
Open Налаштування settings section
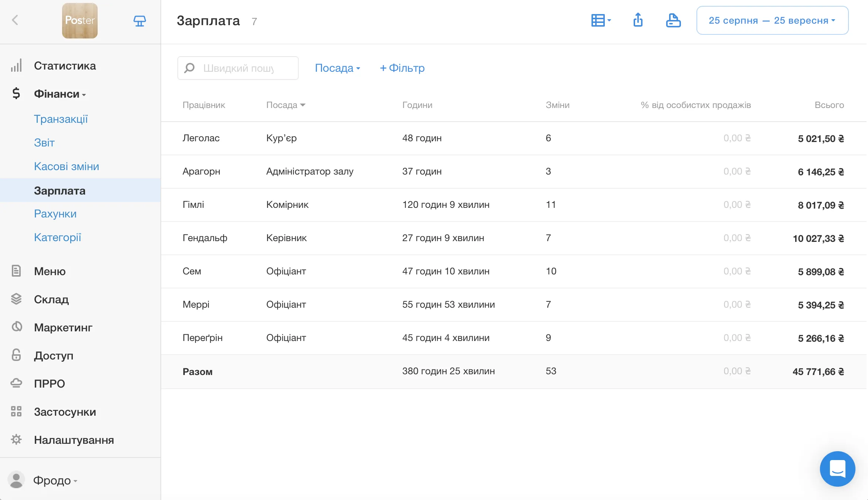click(74, 440)
